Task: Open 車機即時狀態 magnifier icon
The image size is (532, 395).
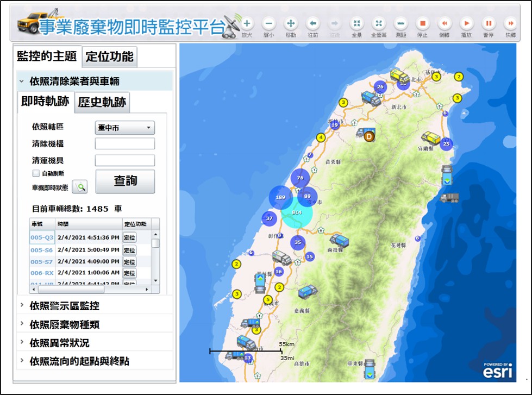Action: click(x=80, y=187)
